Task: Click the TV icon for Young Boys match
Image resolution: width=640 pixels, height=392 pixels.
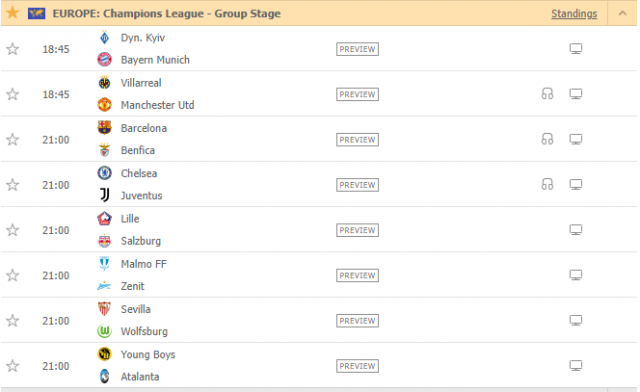Action: pyautogui.click(x=576, y=366)
